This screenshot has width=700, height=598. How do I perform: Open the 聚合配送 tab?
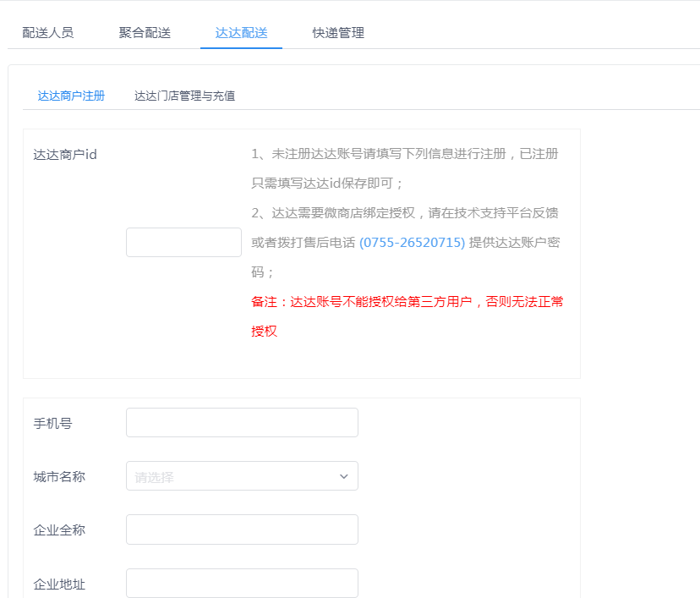[x=145, y=33]
